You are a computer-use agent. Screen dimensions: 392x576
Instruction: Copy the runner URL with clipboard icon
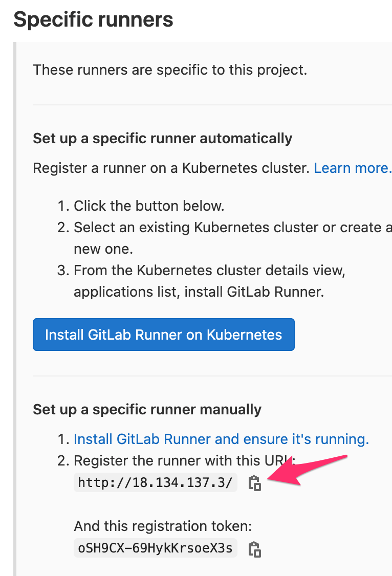255,483
